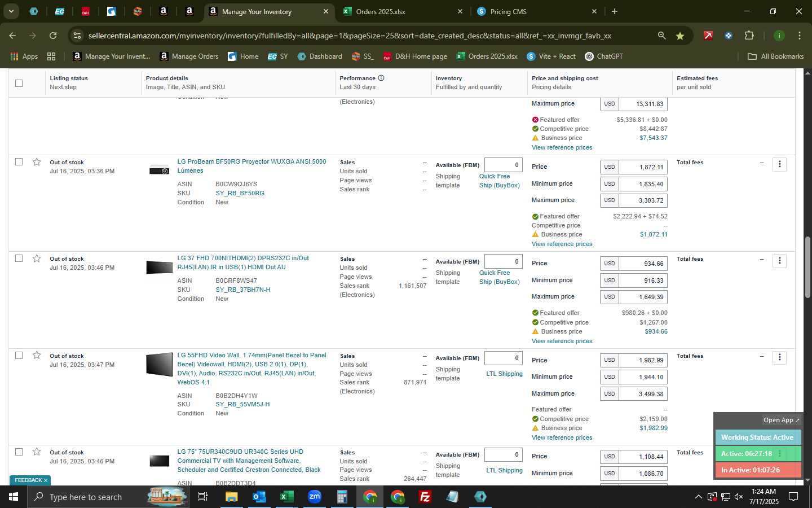The image size is (812, 508).
Task: Go back with the browser back arrow
Action: click(x=12, y=36)
